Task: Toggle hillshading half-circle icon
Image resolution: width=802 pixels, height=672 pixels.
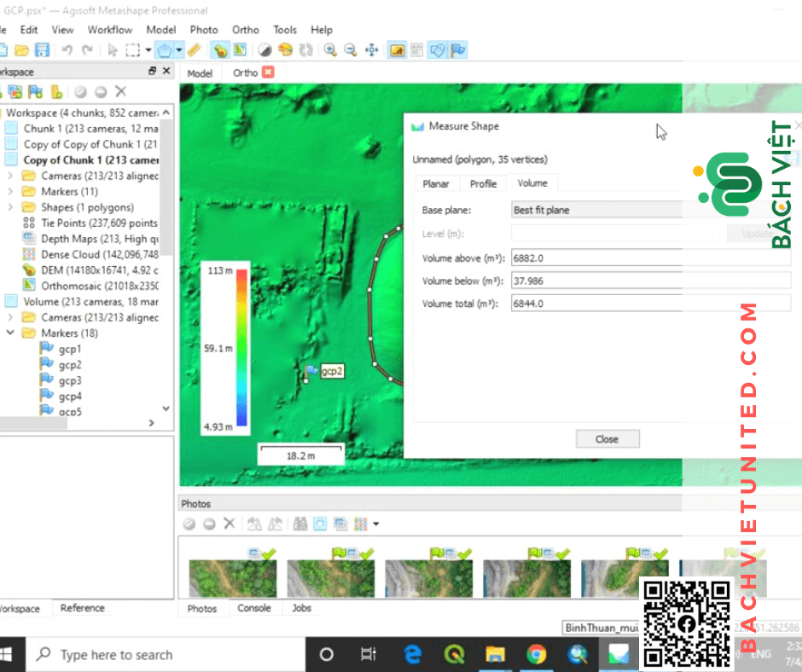Action: [x=265, y=50]
